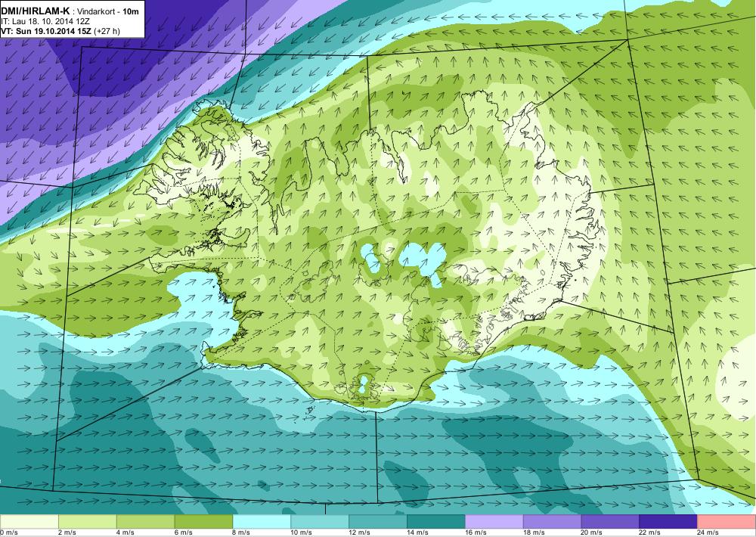
Task: Click the '0 m/s' legend label
Action: (8, 532)
